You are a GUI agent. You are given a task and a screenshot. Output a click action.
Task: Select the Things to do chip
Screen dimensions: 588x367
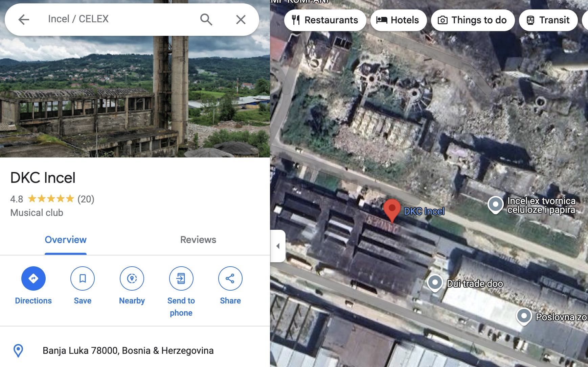(473, 20)
